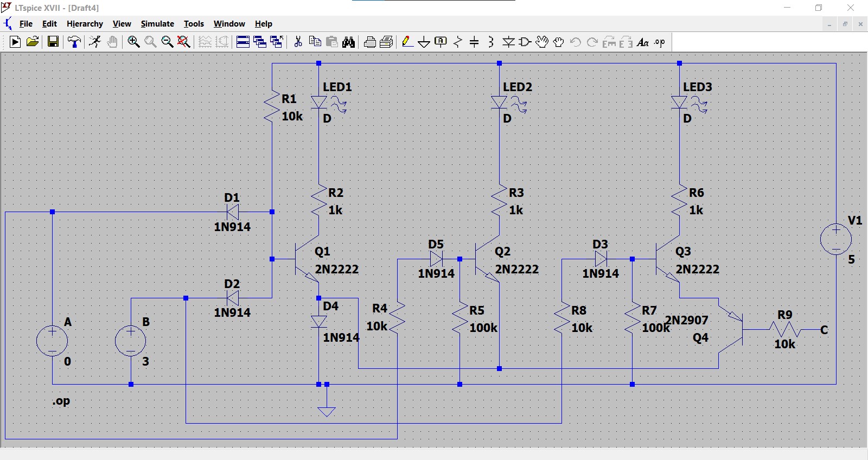This screenshot has width=868, height=460.
Task: Tile windows horizontally icon
Action: [x=243, y=42]
